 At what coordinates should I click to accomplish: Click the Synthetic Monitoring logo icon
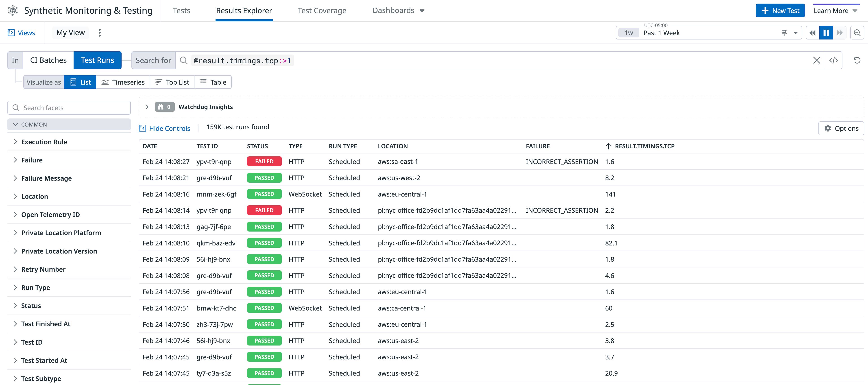point(13,11)
